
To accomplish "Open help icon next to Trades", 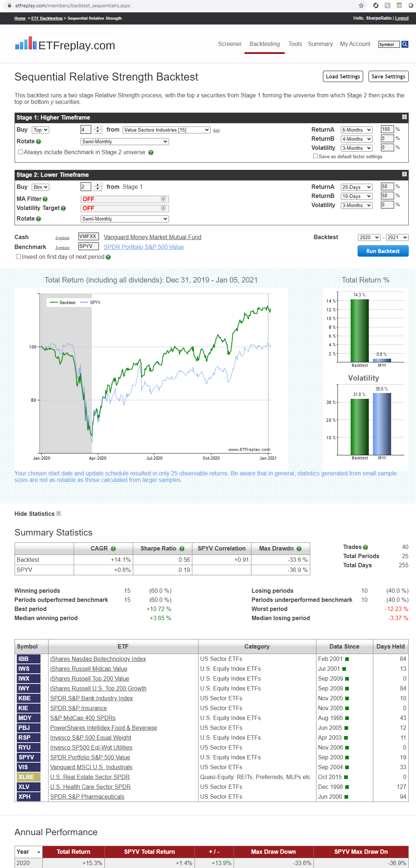I will click(366, 547).
